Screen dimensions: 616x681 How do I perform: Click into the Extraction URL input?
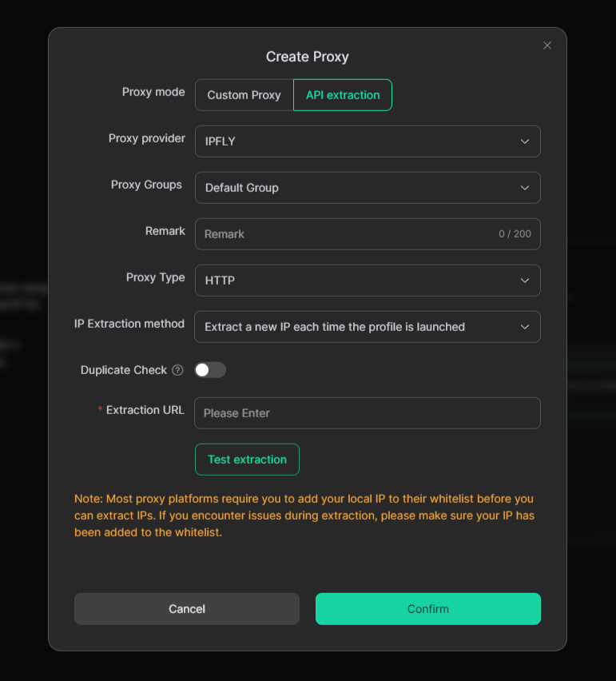pos(368,413)
